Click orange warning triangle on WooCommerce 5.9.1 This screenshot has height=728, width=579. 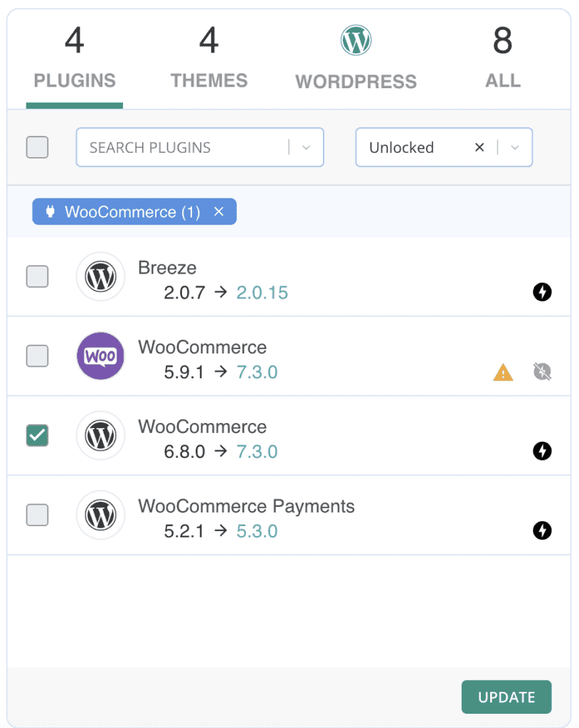click(x=503, y=373)
